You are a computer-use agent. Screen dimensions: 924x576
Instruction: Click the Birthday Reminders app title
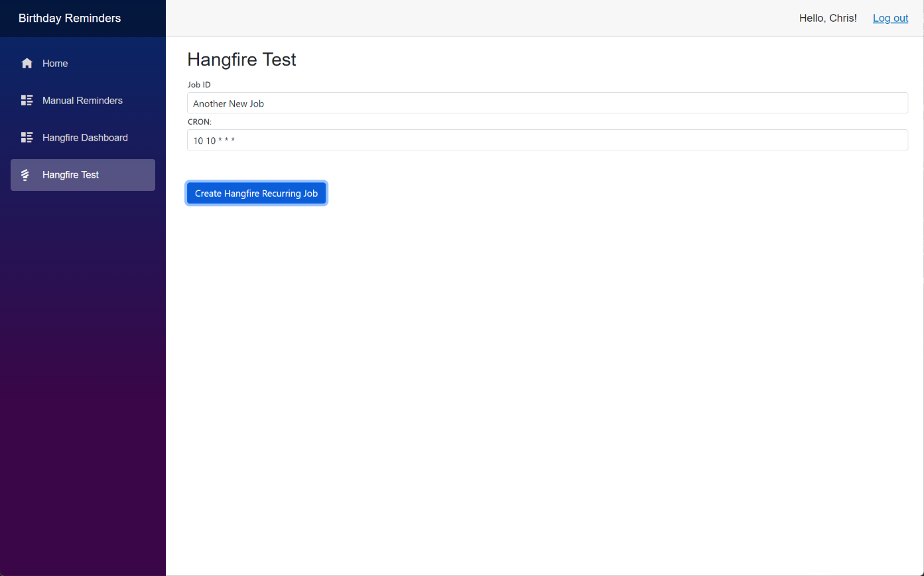[70, 18]
